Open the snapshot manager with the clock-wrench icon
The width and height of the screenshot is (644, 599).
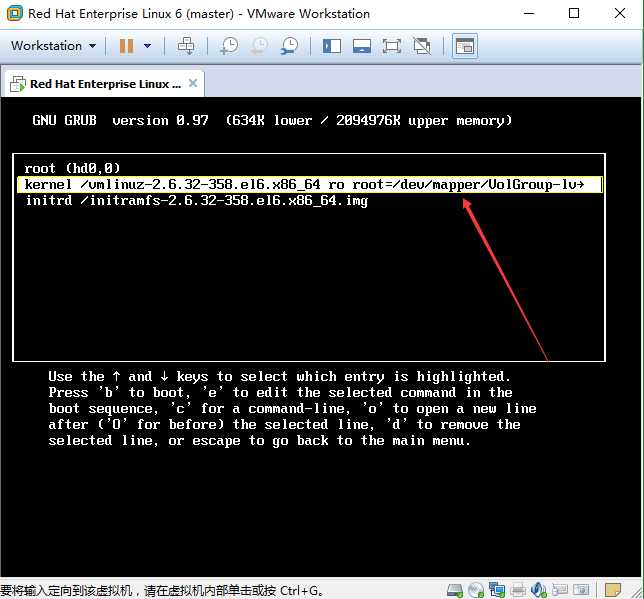[x=290, y=46]
